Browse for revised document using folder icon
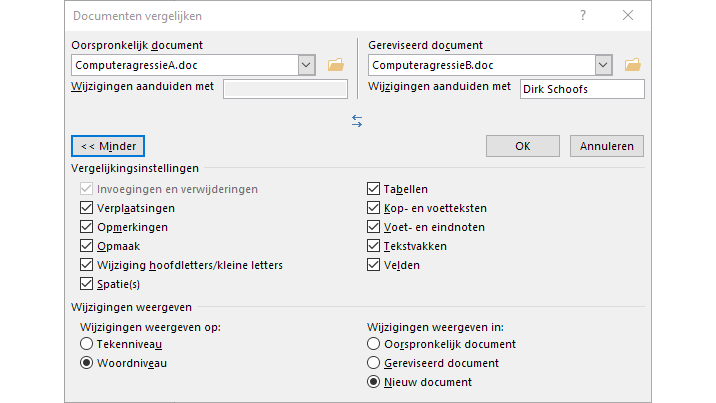Screen dimensions: 716x403 click(x=632, y=65)
